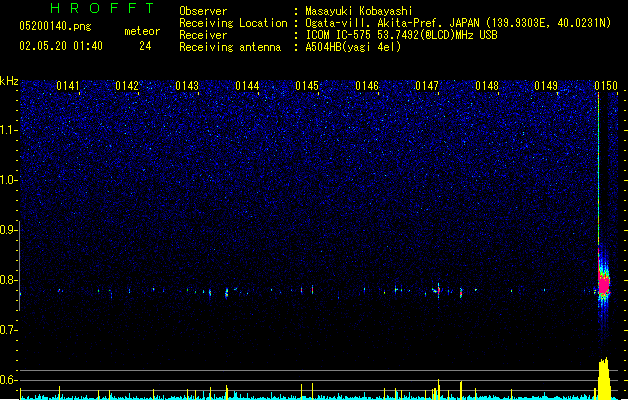Click time marker 0146

pyautogui.click(x=367, y=86)
